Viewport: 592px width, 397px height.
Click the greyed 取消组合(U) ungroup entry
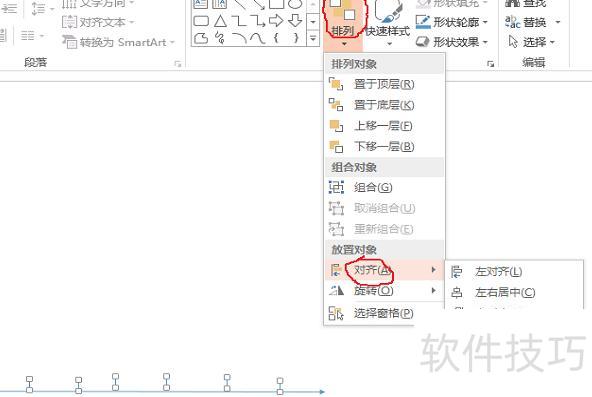coord(384,208)
